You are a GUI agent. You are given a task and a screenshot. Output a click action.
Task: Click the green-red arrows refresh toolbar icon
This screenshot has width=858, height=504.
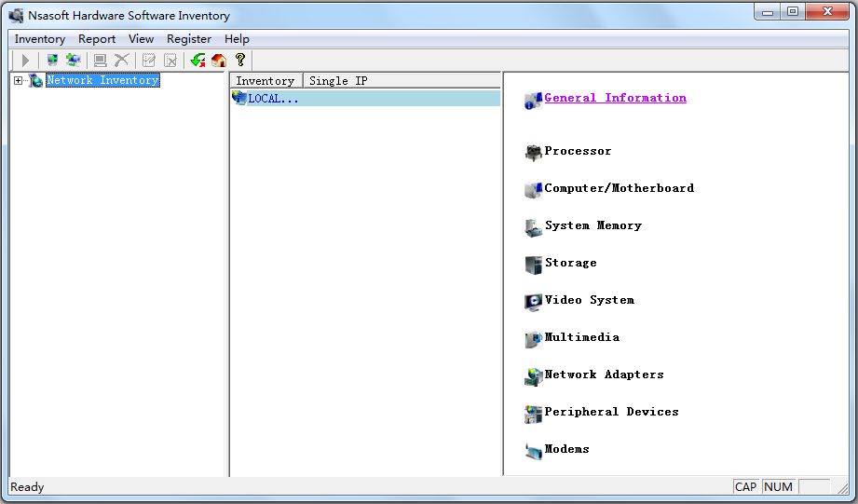(x=198, y=61)
